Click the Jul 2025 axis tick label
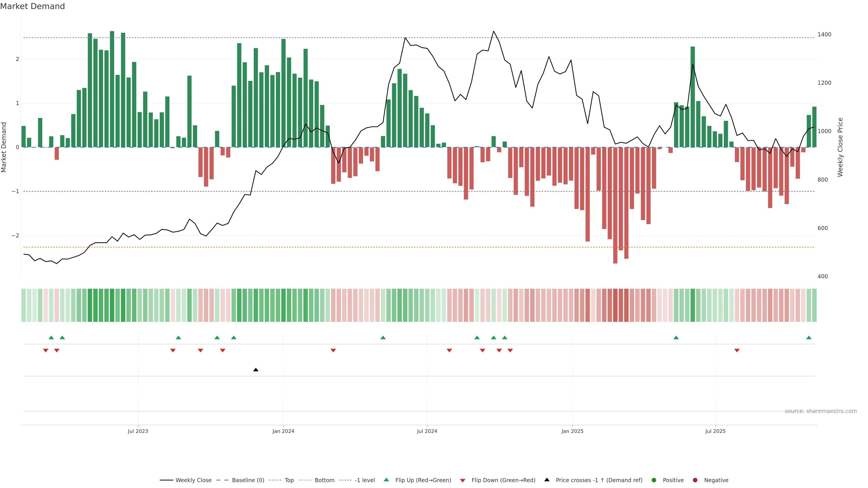The image size is (868, 488). click(715, 431)
